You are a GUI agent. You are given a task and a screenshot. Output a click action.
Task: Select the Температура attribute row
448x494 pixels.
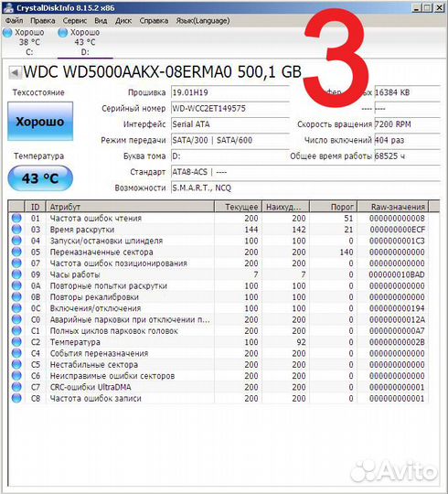tap(219, 342)
